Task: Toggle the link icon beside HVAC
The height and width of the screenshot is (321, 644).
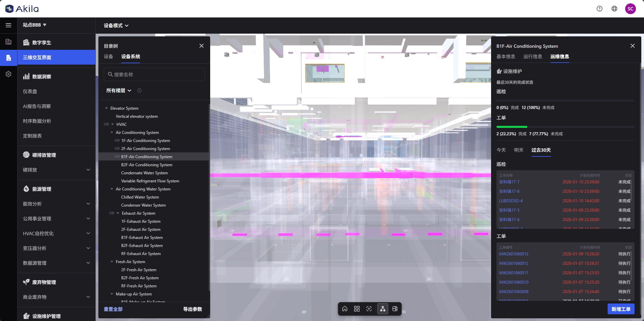Action: point(106,124)
